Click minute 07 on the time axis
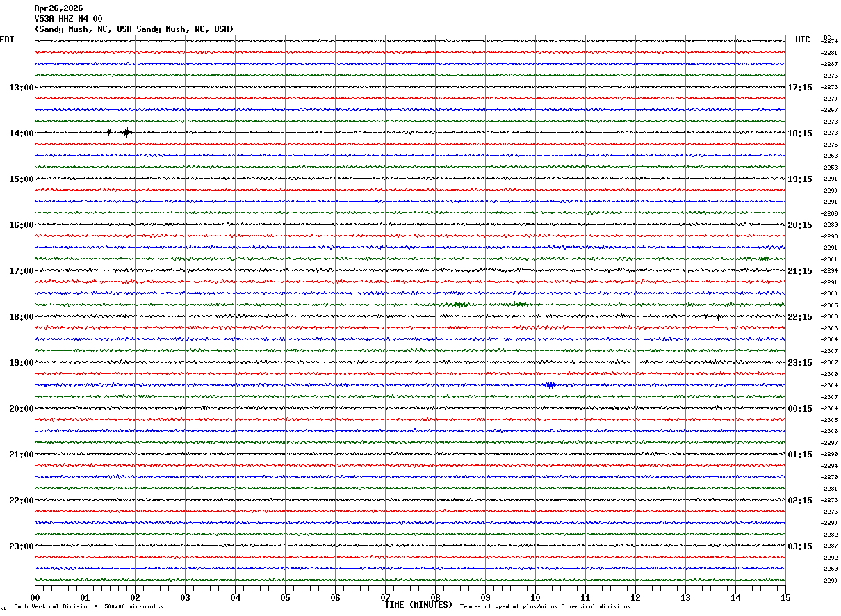Viewport: 841px width, 616px height. [x=385, y=597]
